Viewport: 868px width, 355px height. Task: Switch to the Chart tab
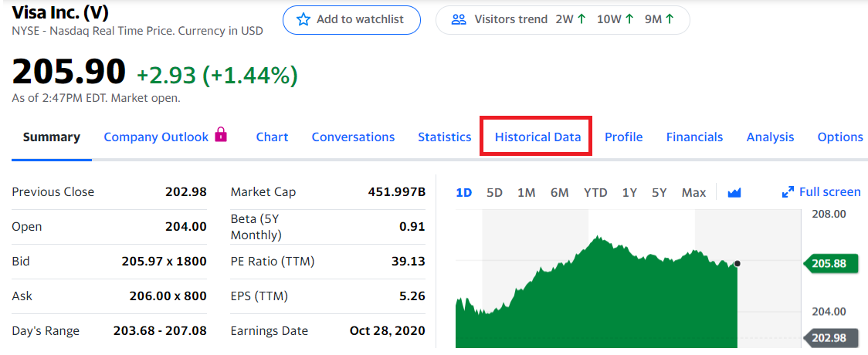272,137
